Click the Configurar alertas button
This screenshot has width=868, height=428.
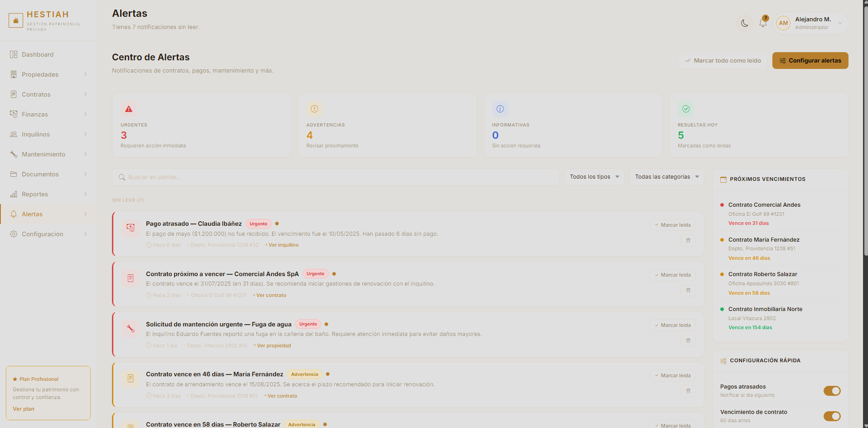810,61
